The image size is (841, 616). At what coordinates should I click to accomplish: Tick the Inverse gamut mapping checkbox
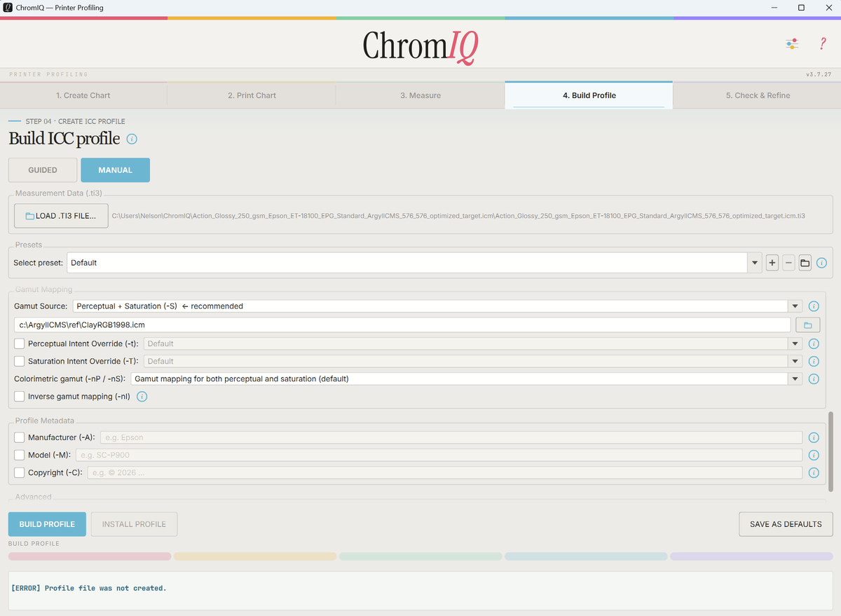pos(20,397)
